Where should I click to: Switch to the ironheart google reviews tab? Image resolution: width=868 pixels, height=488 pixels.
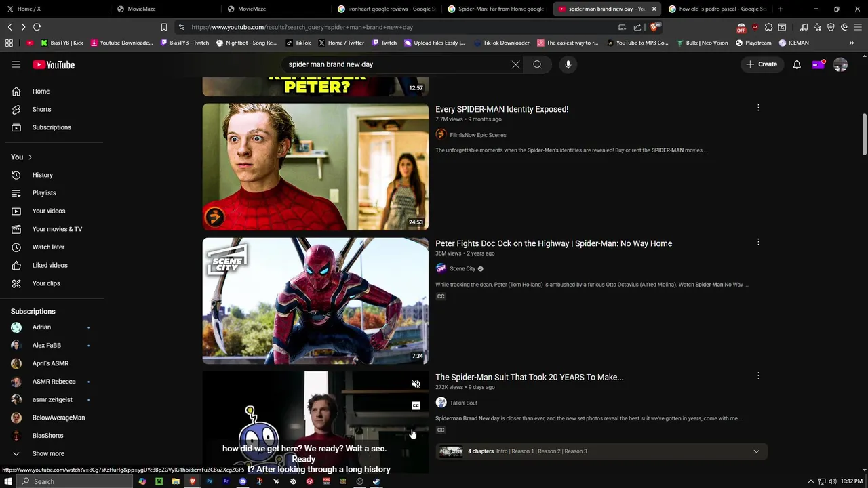pos(387,9)
